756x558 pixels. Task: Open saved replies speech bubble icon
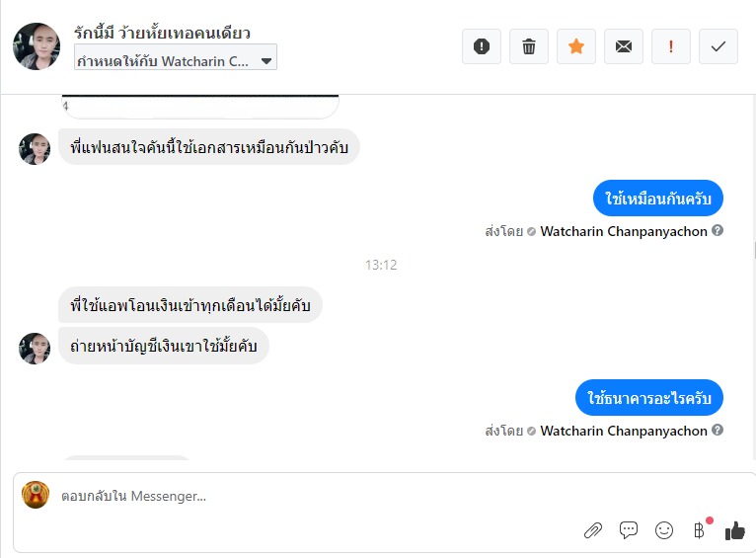(629, 530)
